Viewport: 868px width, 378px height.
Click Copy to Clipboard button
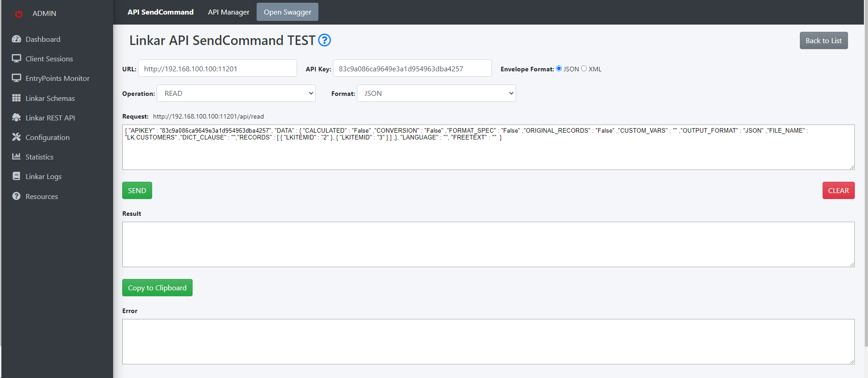[157, 288]
